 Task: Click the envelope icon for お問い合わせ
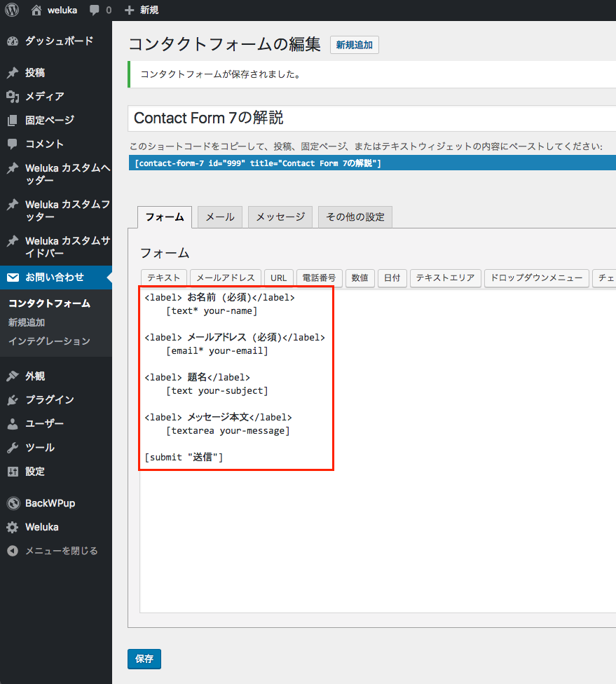[x=13, y=278]
